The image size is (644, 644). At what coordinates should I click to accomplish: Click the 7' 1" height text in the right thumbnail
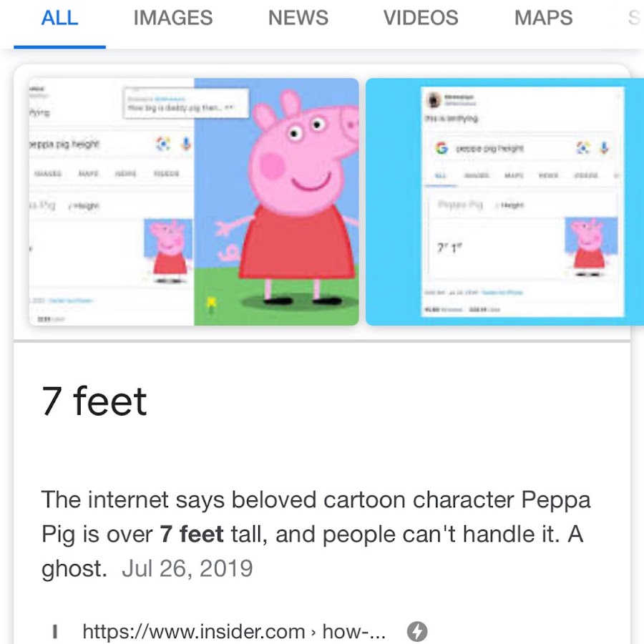tap(448, 249)
